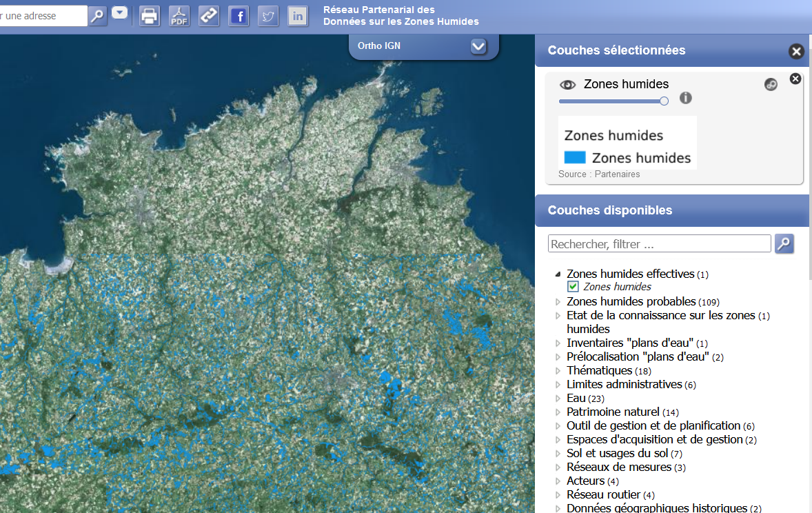Export the map as PDF
812x513 pixels.
tap(179, 15)
